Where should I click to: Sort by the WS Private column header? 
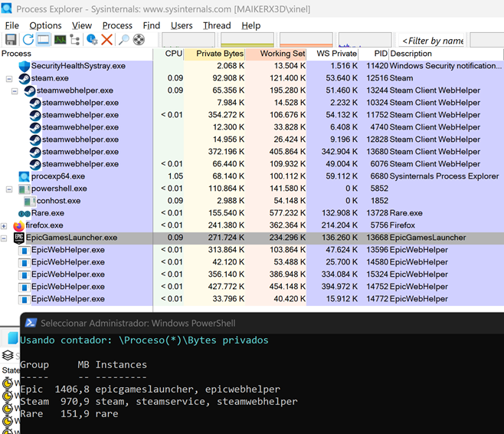coord(332,54)
